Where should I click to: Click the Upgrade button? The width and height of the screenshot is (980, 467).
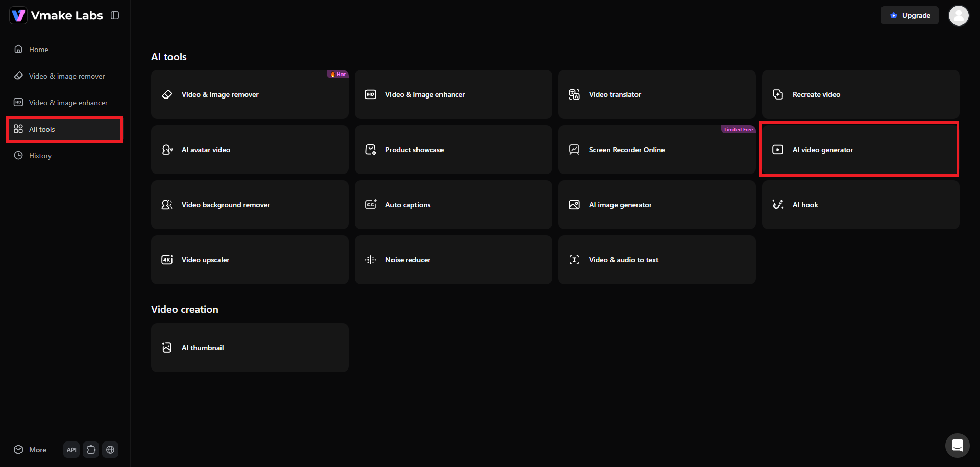(910, 15)
